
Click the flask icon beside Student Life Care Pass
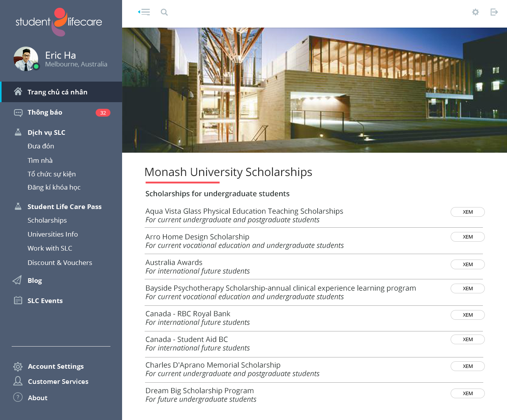18,206
